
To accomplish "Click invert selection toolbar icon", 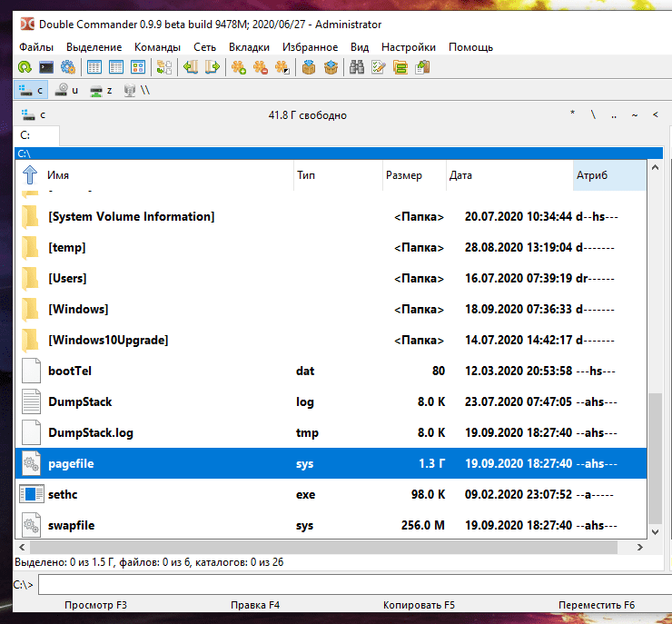I will coord(282,67).
